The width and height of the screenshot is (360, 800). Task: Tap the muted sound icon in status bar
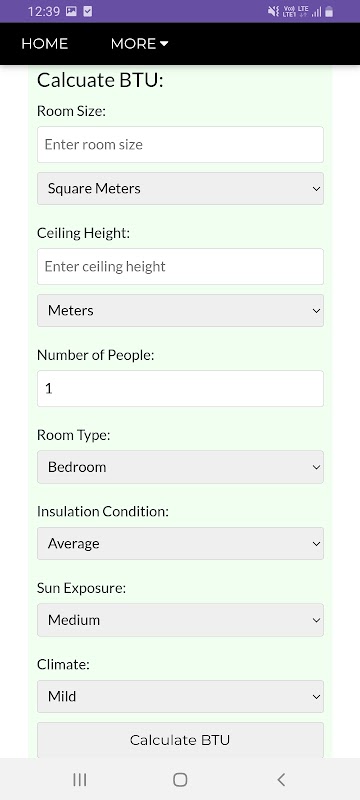point(273,11)
